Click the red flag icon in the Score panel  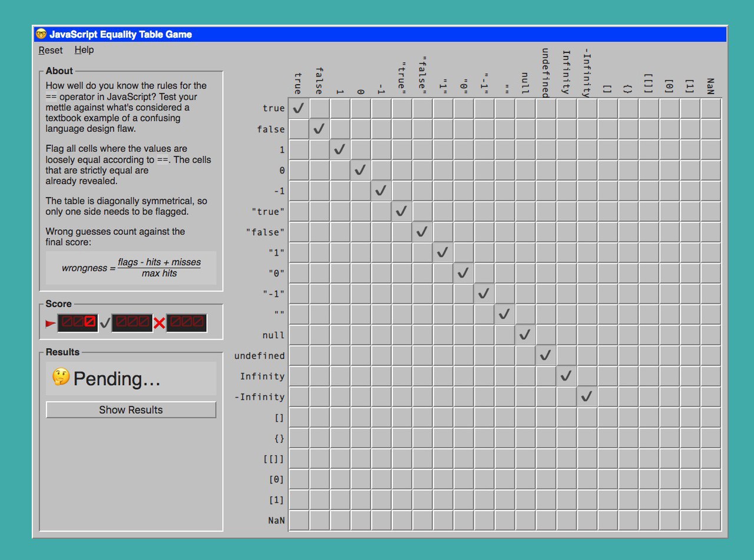click(51, 323)
